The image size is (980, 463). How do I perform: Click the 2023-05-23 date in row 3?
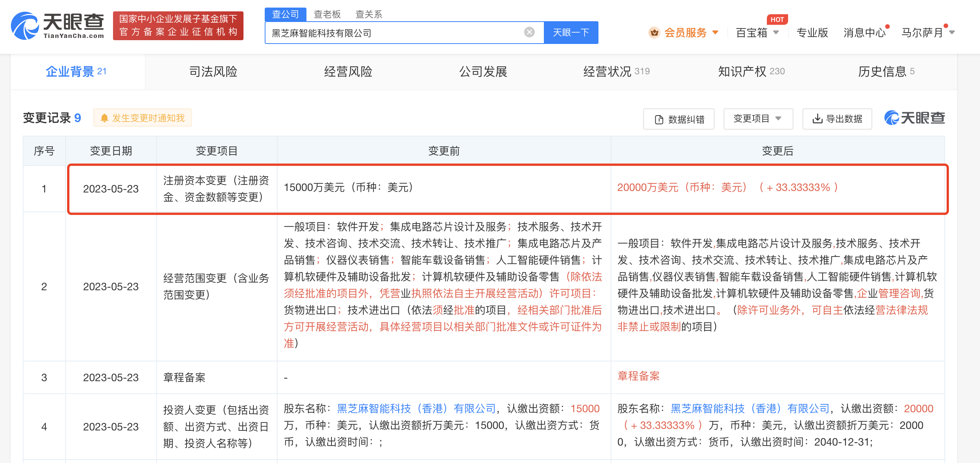pos(111,377)
